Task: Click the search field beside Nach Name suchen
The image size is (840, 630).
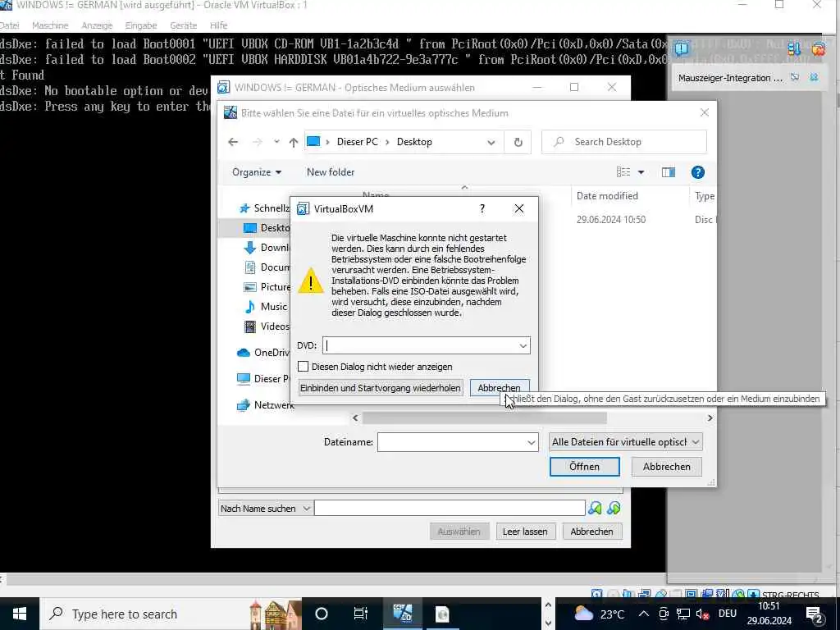Action: click(450, 508)
